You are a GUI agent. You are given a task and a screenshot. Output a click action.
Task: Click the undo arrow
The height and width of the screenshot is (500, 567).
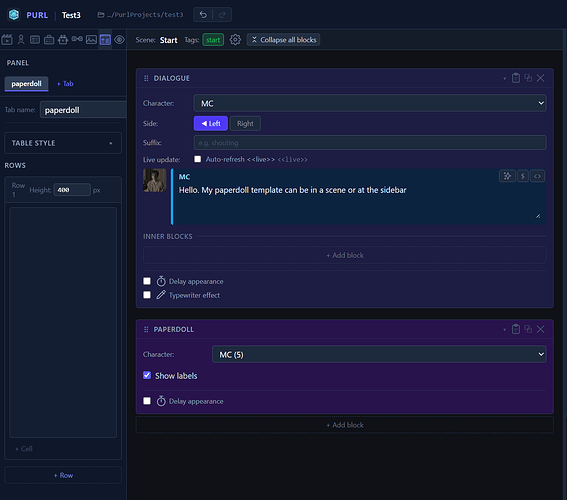pos(203,14)
